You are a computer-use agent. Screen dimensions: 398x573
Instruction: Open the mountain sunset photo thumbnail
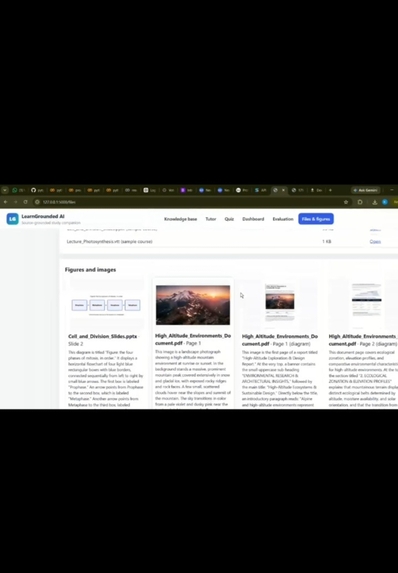tap(193, 305)
